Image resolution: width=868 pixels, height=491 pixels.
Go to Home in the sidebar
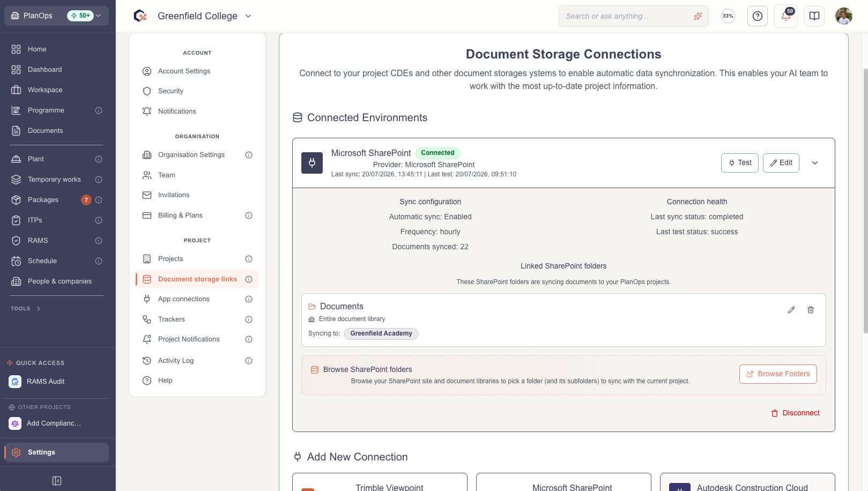point(57,49)
